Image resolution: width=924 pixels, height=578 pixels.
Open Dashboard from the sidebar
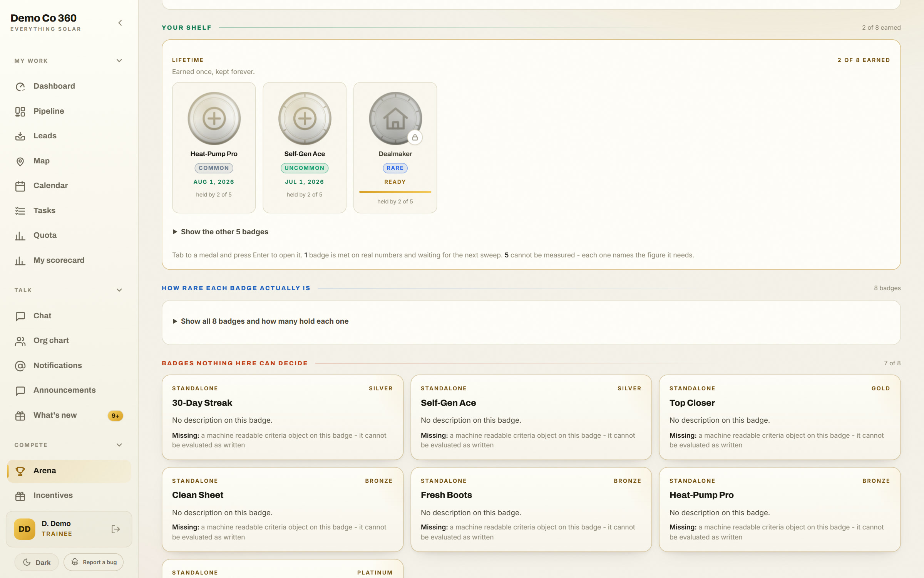[x=69, y=86]
